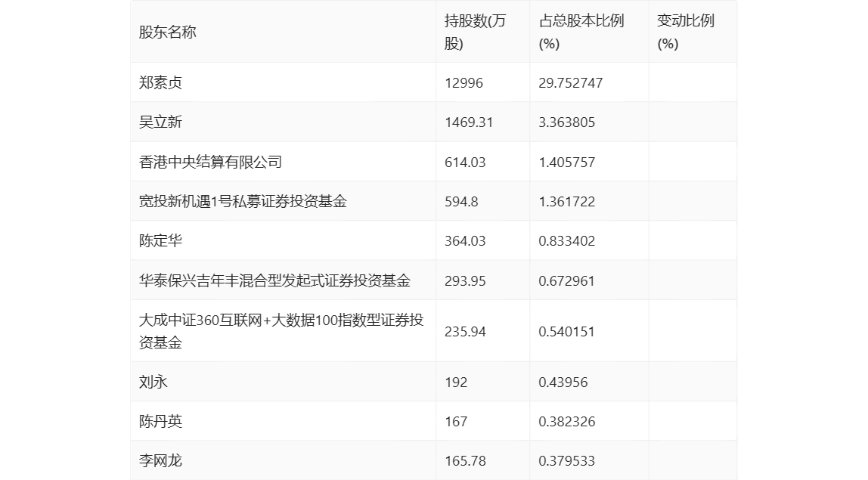Select 华泰保兴吉年丰混合型发起式证券投资基金 name

coord(274,280)
